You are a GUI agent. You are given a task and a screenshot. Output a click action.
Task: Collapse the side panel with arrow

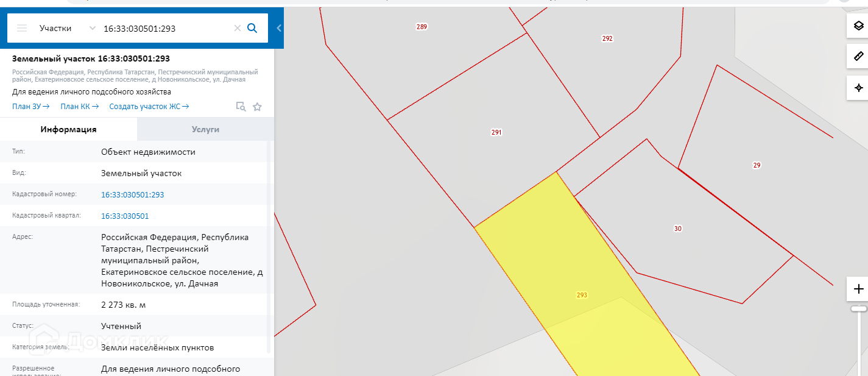click(x=279, y=28)
